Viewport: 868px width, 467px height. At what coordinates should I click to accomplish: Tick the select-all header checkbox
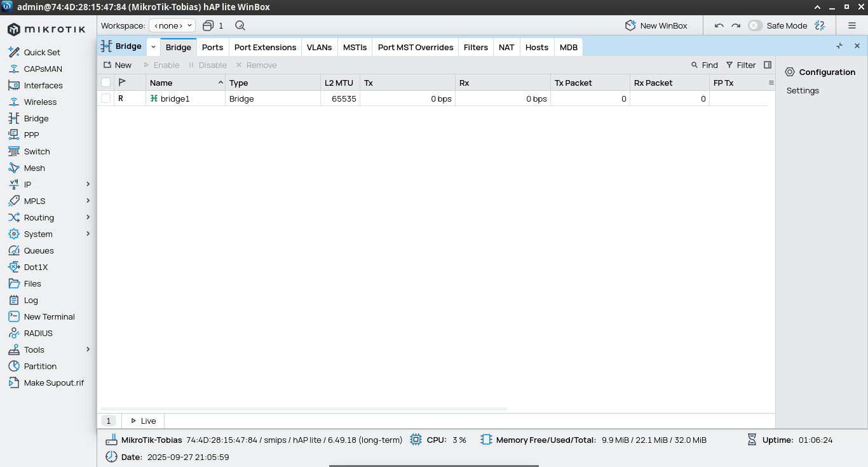click(x=105, y=83)
